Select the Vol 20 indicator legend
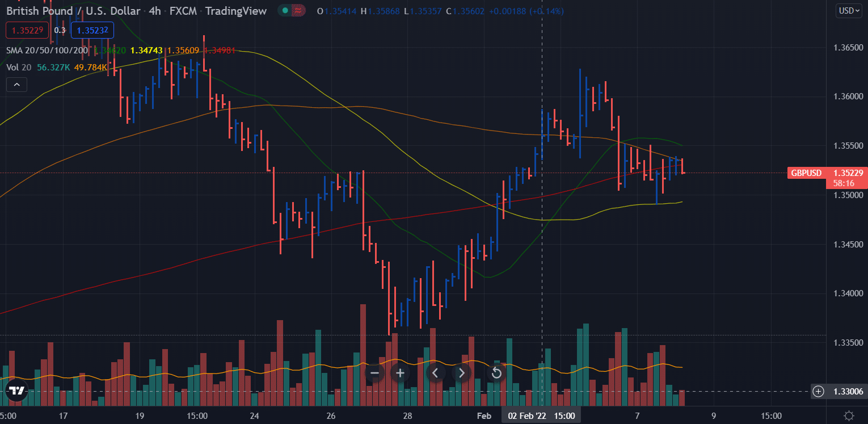This screenshot has height=424, width=868. click(x=19, y=68)
